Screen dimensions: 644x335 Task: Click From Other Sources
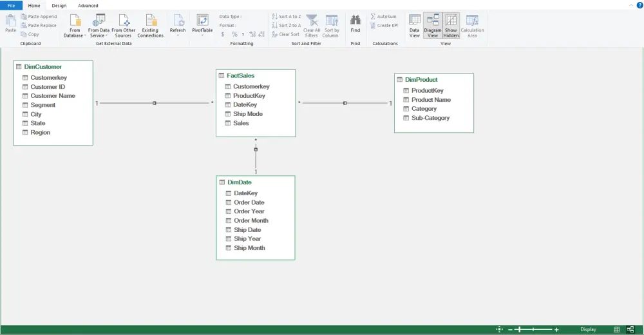pyautogui.click(x=123, y=26)
